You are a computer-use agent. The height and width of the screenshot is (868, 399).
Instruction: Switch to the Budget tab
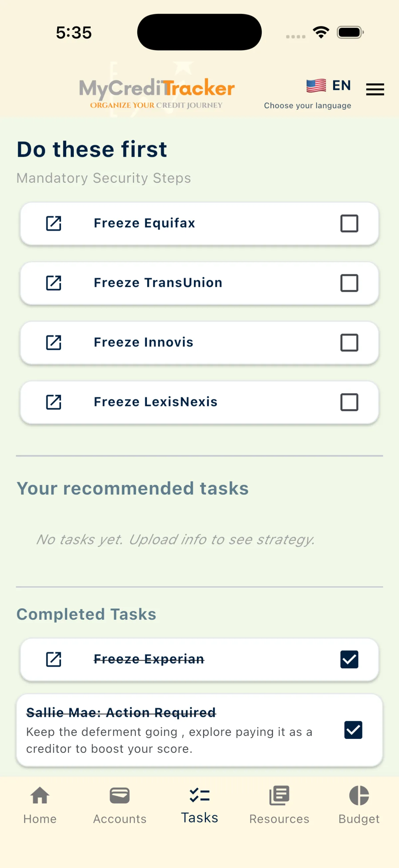(x=359, y=805)
